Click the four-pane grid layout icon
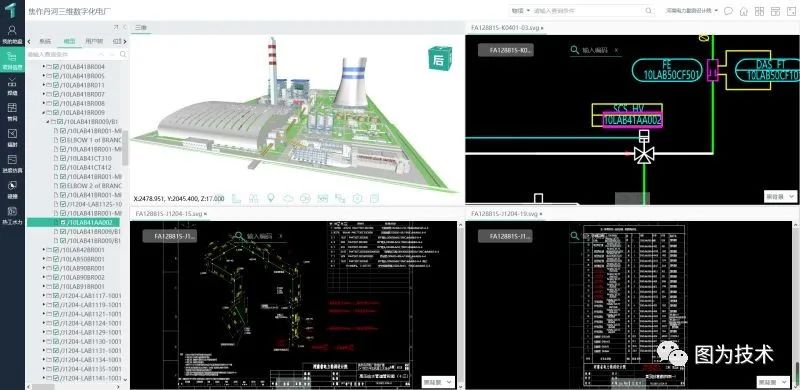The height and width of the screenshot is (390, 800). coord(759,11)
